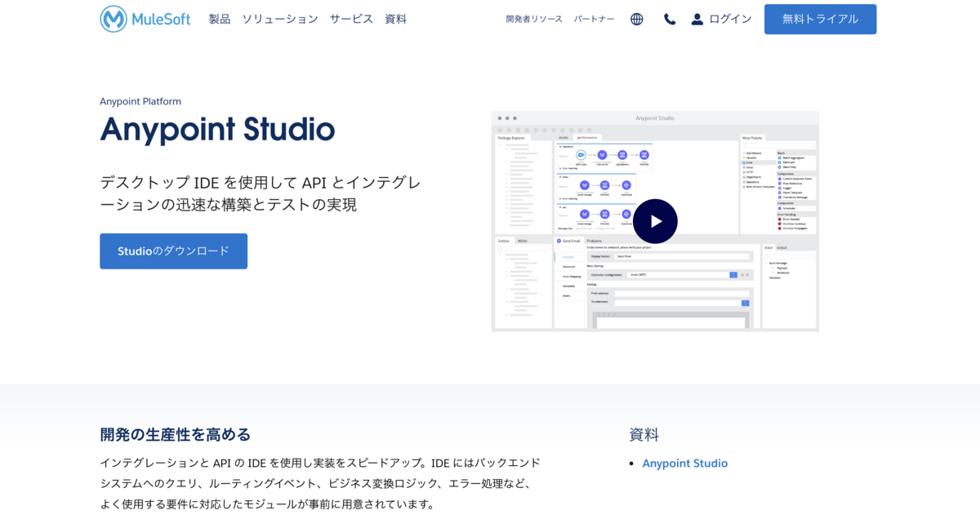
Task: Click the Studioのダウンロード button
Action: click(173, 251)
